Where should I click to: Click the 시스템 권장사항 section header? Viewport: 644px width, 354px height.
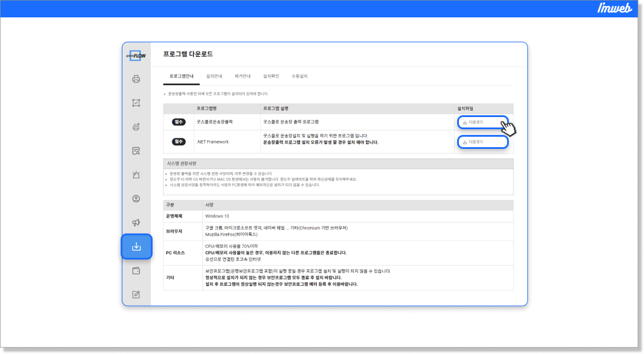(x=182, y=163)
